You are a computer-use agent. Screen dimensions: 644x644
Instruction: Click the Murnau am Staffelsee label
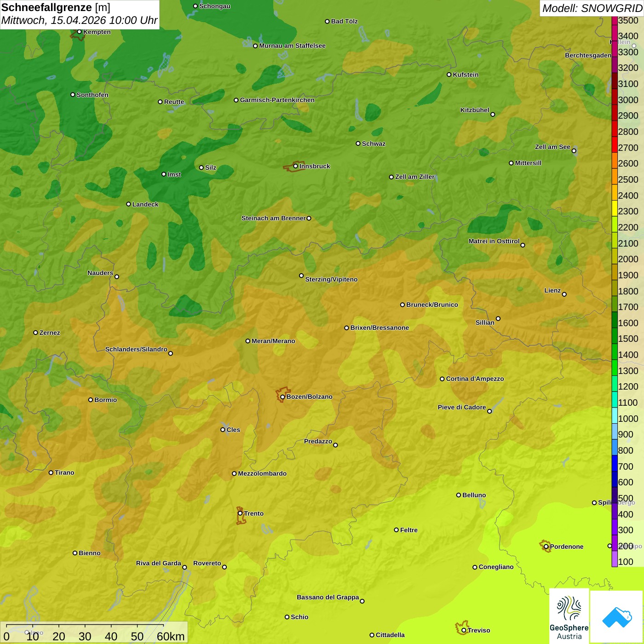click(x=292, y=46)
